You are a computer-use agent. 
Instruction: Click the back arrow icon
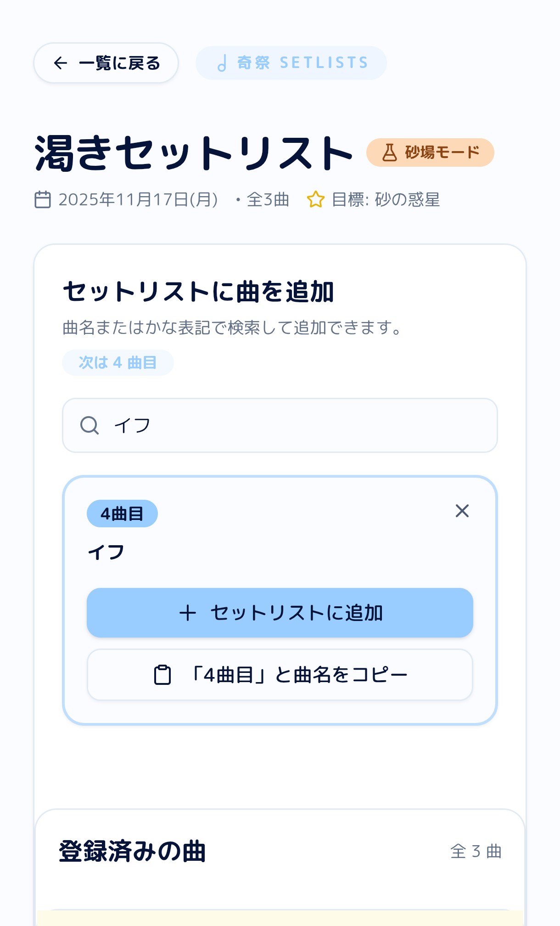tap(61, 63)
